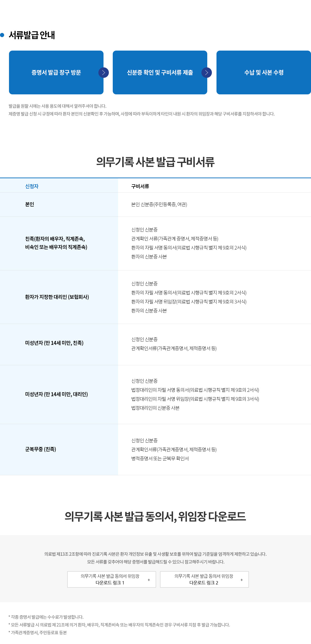Click 법정대리인의 신분증 사본 text

click(x=155, y=408)
